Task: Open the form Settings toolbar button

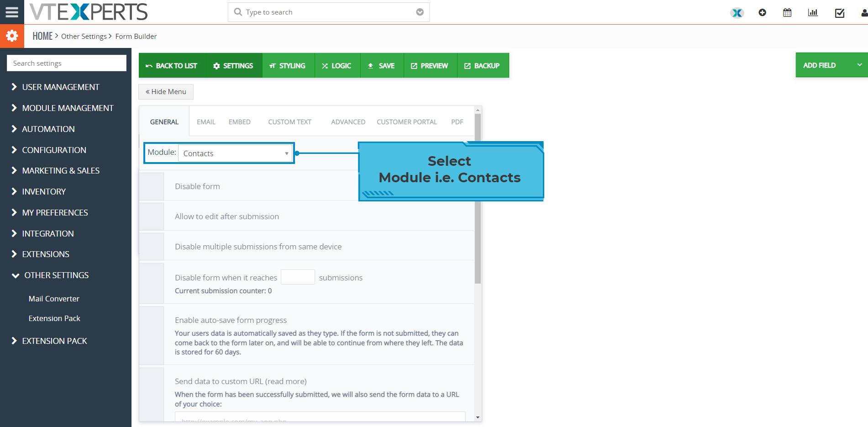Action: [234, 65]
